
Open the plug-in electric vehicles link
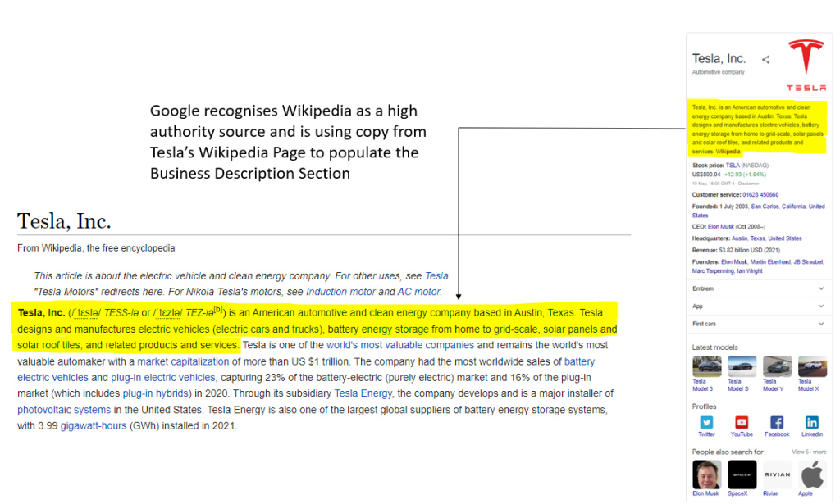point(163,378)
